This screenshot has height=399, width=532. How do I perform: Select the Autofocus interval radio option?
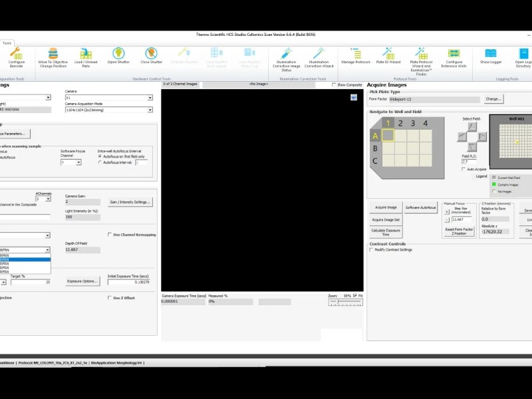point(100,162)
